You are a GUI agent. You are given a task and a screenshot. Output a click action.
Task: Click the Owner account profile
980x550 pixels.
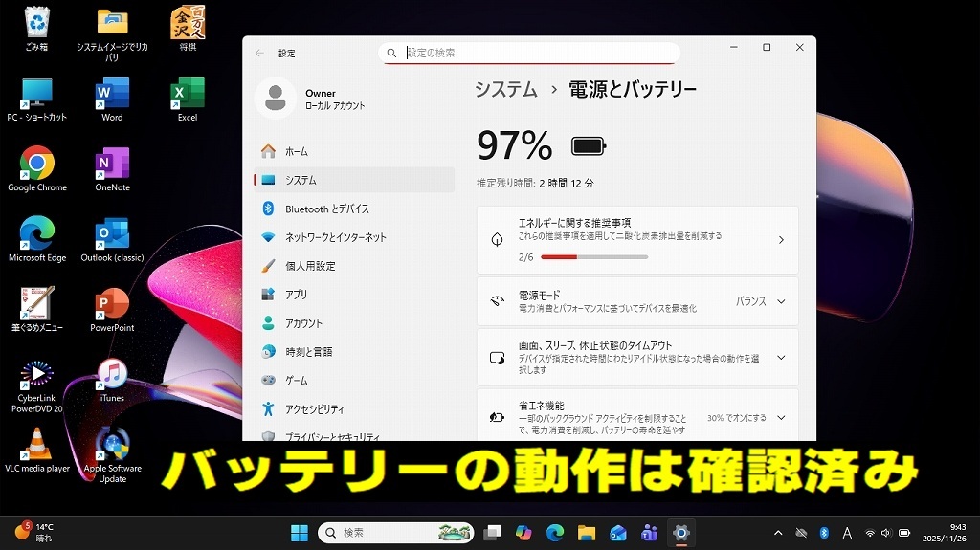tap(311, 99)
